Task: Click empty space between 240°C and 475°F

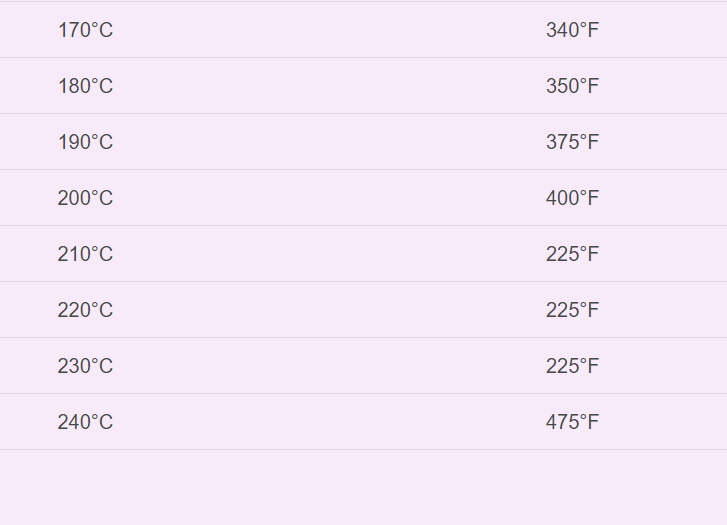Action: (x=330, y=422)
